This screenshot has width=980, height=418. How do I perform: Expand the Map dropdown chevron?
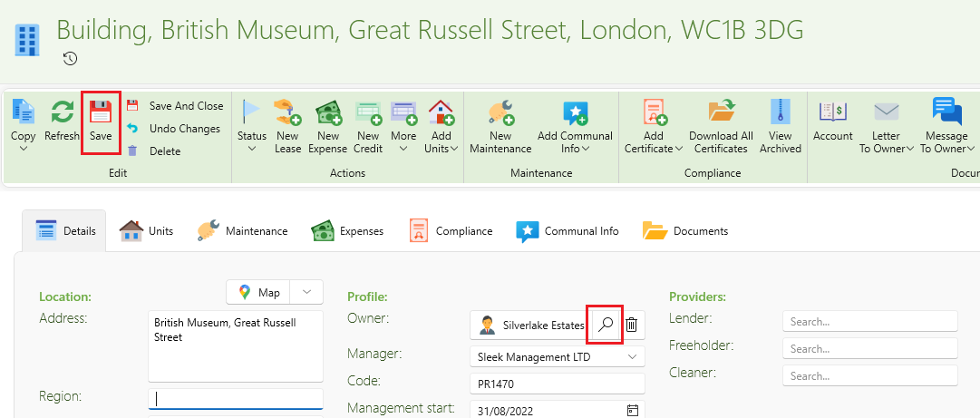306,292
